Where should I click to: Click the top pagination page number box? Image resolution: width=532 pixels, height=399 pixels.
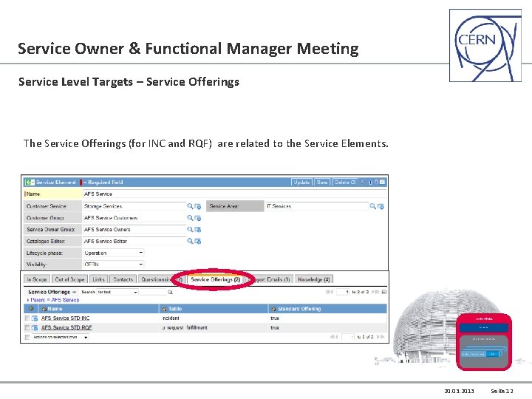click(343, 292)
